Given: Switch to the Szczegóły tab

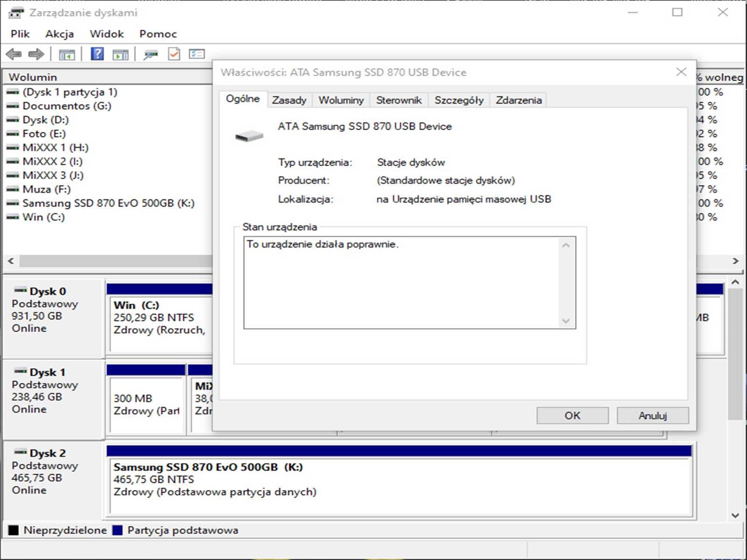Looking at the screenshot, I should pyautogui.click(x=459, y=100).
